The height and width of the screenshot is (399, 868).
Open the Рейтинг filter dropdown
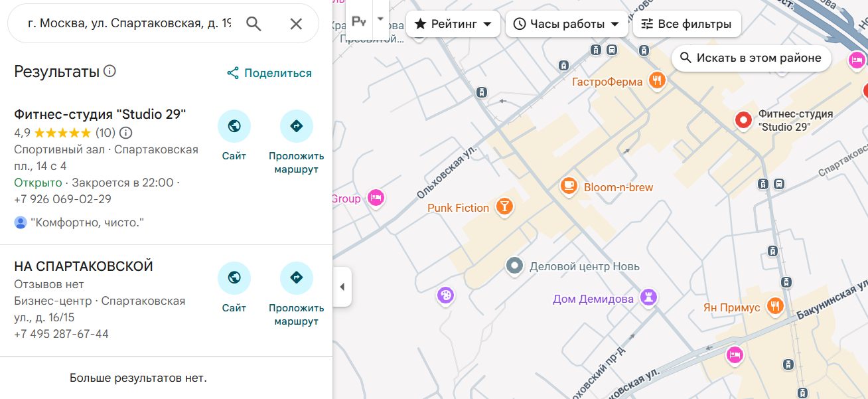click(x=453, y=24)
